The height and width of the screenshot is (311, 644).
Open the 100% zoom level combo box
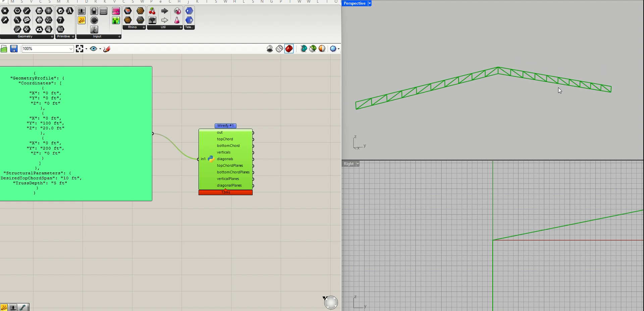click(48, 49)
